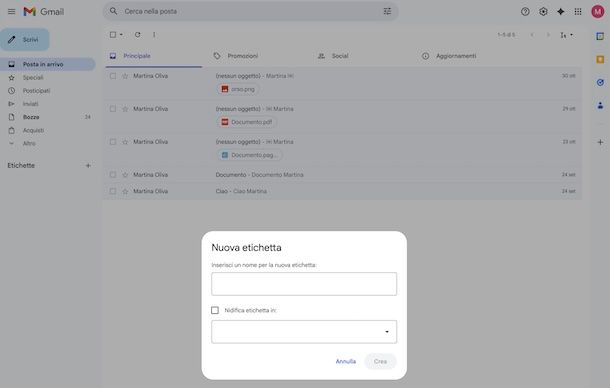The height and width of the screenshot is (388, 610).
Task: Star the Documento - Documento Martina email
Action: coord(125,175)
